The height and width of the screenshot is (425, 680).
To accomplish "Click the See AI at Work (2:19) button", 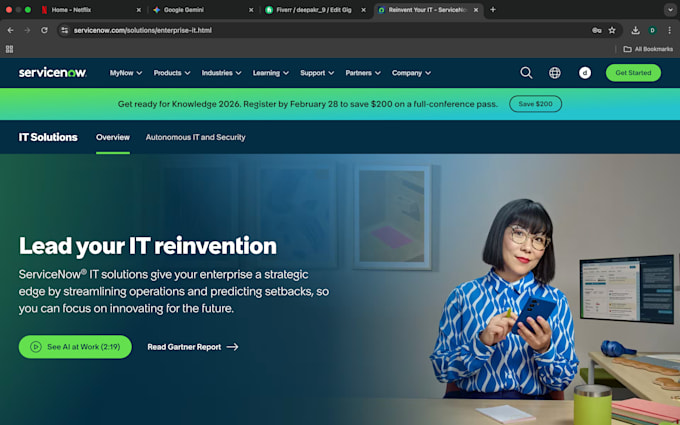I will coord(75,347).
